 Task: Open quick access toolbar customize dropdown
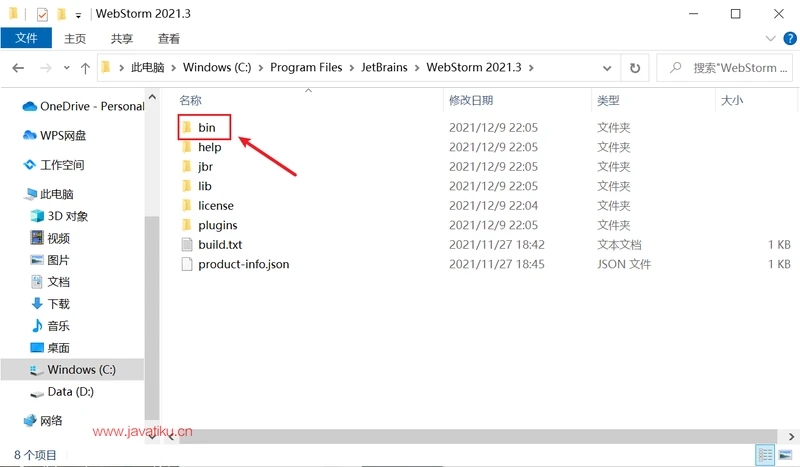click(78, 15)
